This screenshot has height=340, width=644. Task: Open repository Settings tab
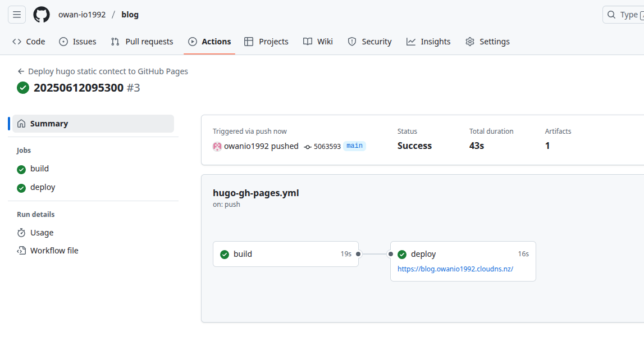[487, 42]
